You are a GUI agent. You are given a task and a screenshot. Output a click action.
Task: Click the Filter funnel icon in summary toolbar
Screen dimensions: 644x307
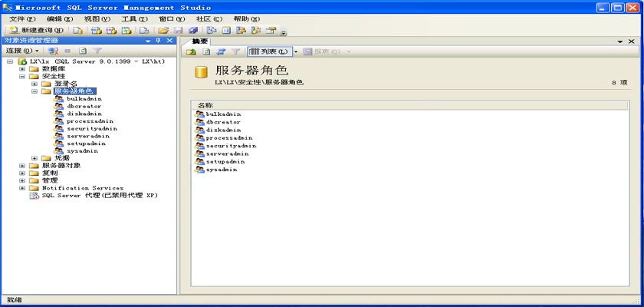click(x=236, y=51)
